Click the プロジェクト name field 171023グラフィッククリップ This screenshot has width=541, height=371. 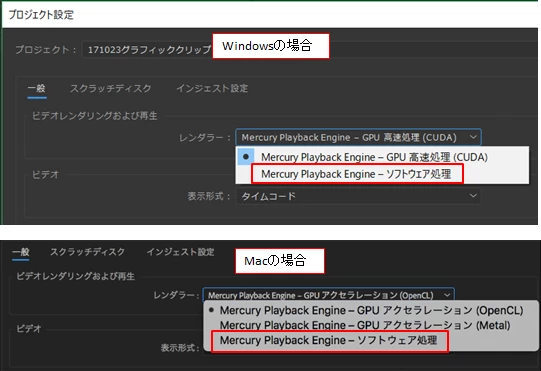(x=148, y=50)
